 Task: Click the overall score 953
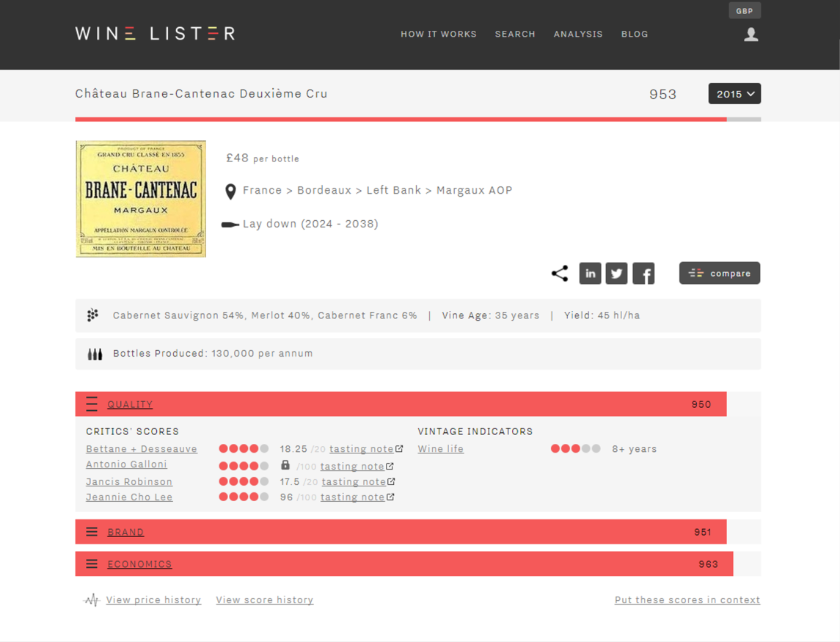tap(662, 95)
